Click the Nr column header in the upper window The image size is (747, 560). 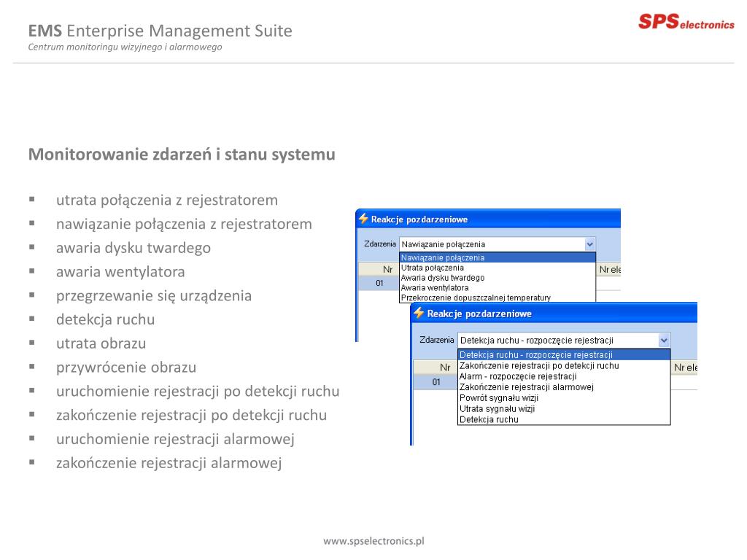tap(379, 270)
